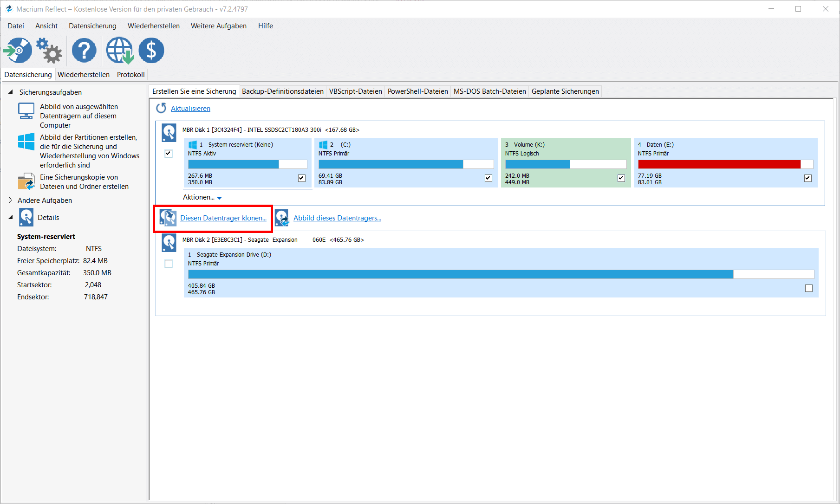Screen dimensions: 840x504
Task: Toggle the MBR Disk 1 whole-disk checkbox
Action: (169, 154)
